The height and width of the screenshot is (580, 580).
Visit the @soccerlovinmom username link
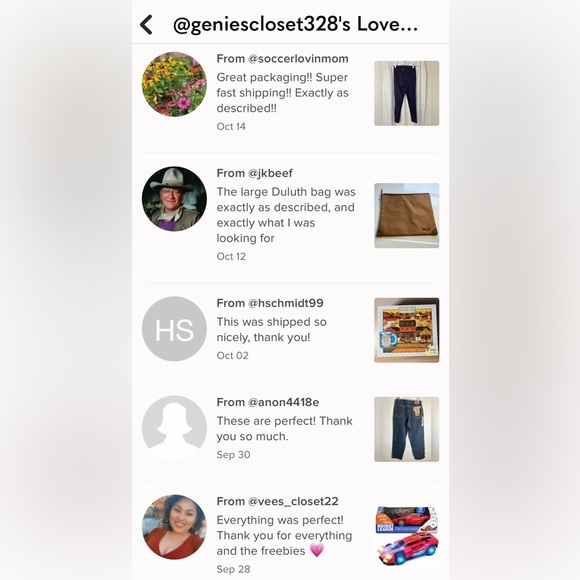click(298, 58)
